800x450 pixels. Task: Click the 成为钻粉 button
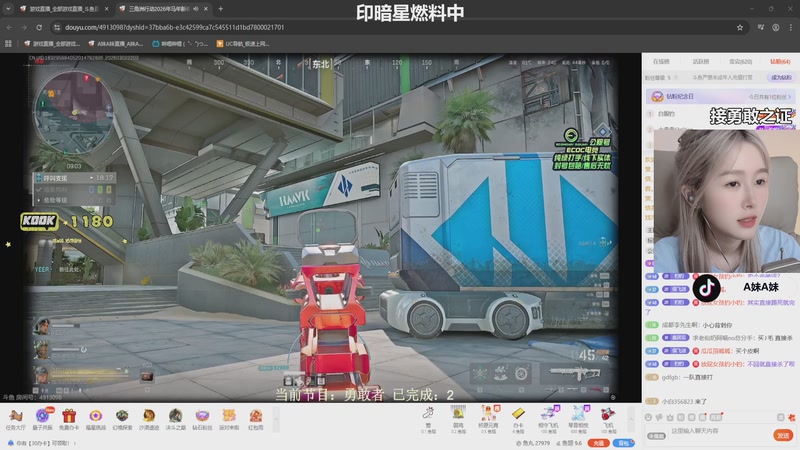coord(781,78)
